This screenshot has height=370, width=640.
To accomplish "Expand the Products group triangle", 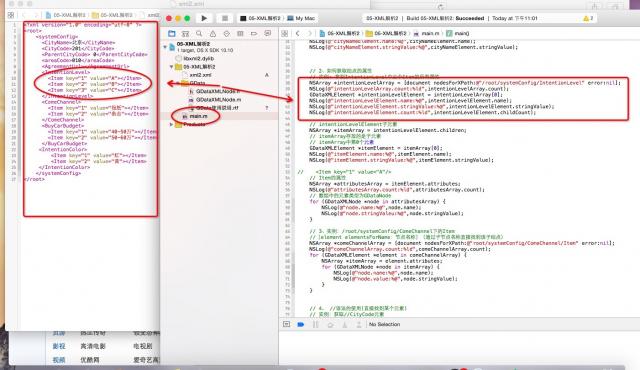I will coord(172,124).
